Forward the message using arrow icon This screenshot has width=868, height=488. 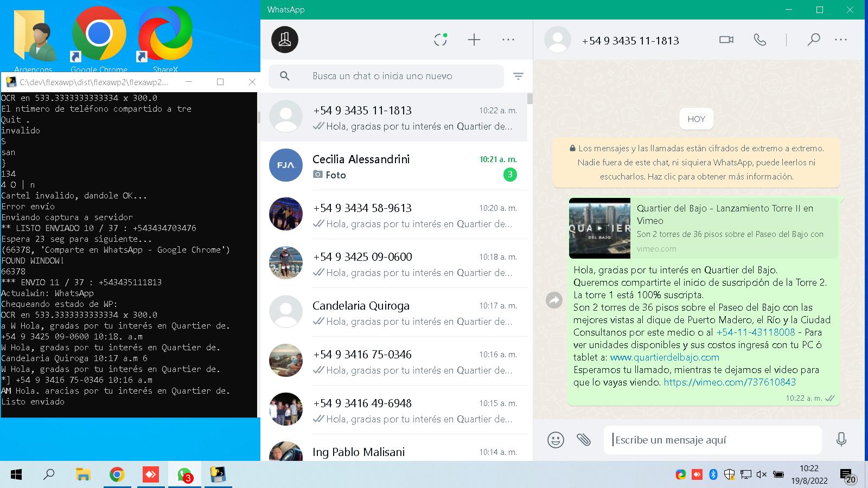[554, 300]
